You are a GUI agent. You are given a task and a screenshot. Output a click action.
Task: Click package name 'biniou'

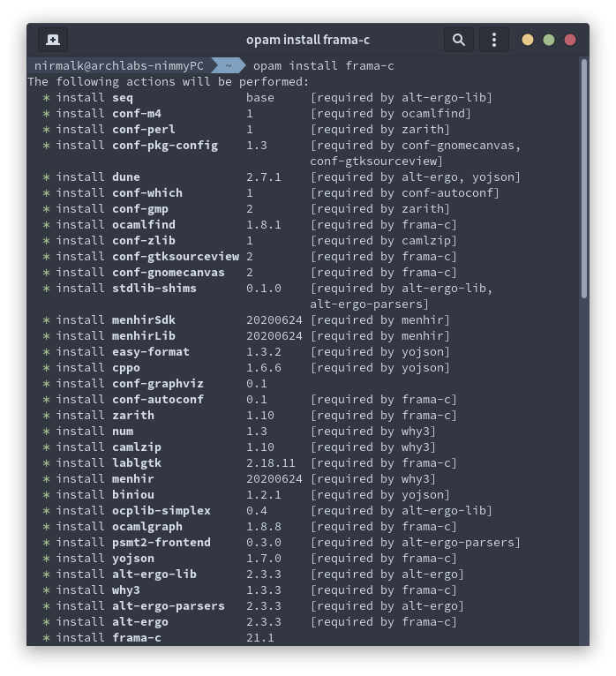tap(133, 495)
